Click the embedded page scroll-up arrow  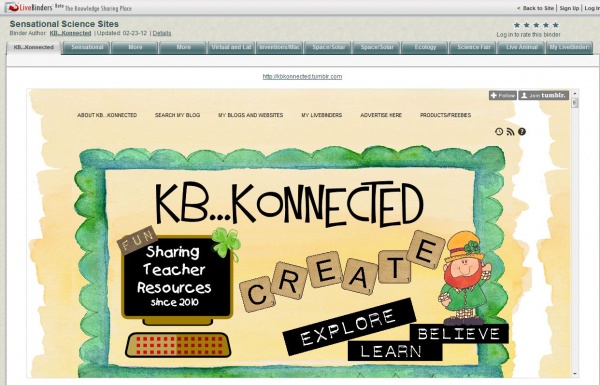(x=574, y=93)
